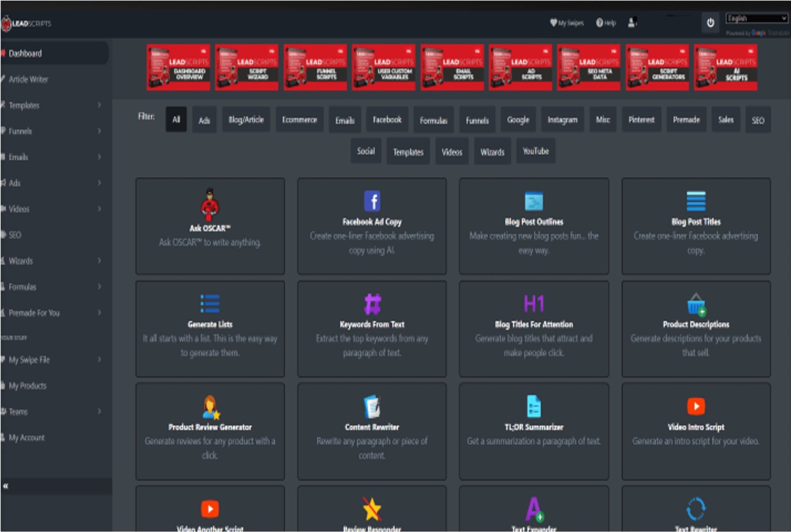Filter by Sales
The width and height of the screenshot is (791, 532).
coord(726,120)
